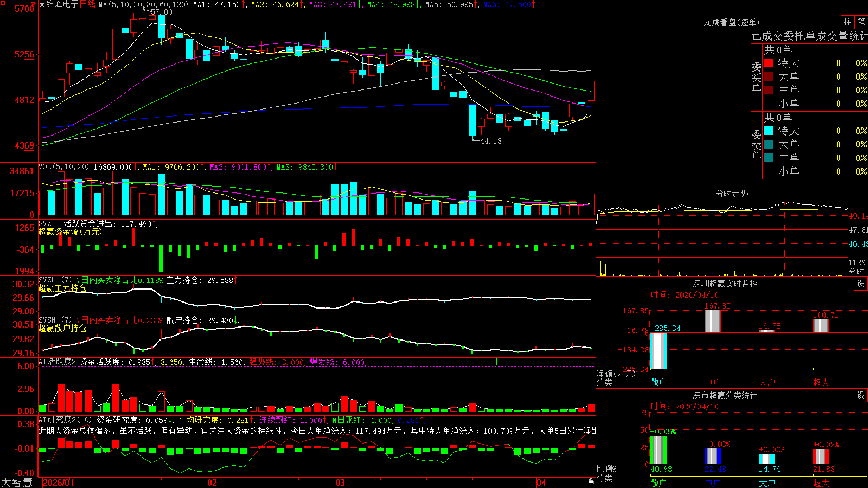
Task: Change the 日线 chart period
Action: [x=87, y=4]
